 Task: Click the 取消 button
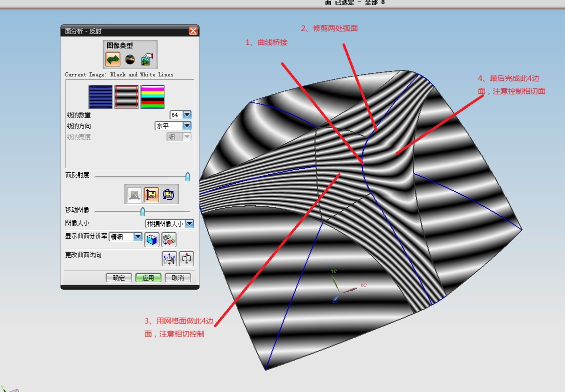(177, 278)
